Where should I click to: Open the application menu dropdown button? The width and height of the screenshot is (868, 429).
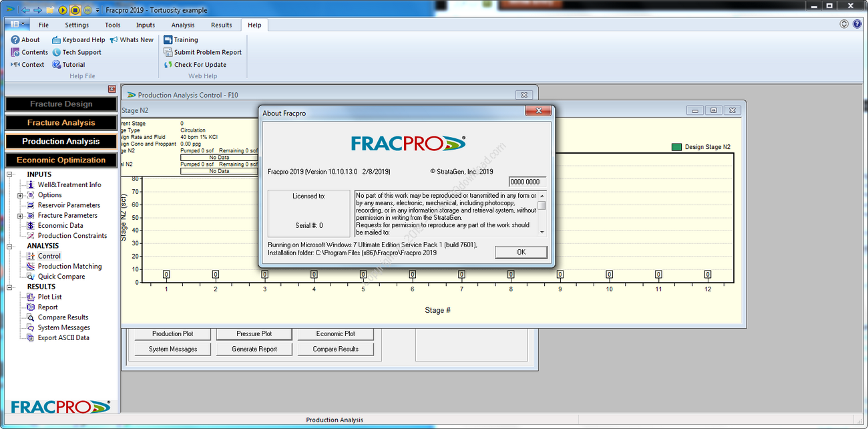(17, 24)
